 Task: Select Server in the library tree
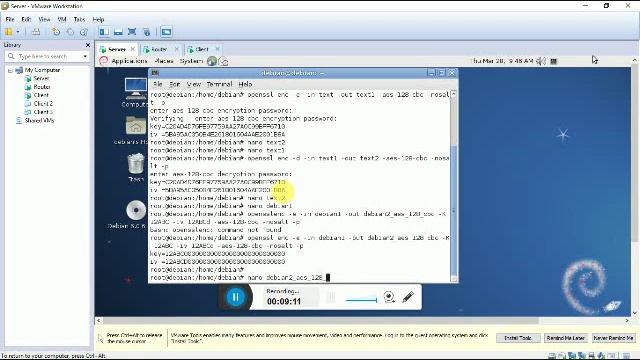point(41,78)
